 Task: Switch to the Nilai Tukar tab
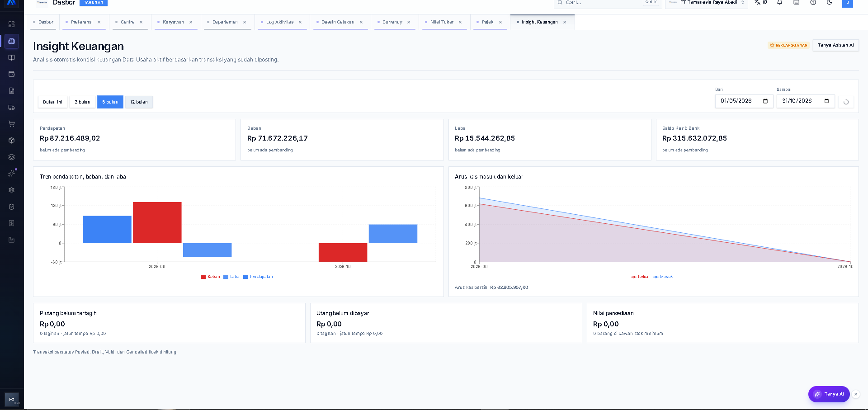click(442, 22)
